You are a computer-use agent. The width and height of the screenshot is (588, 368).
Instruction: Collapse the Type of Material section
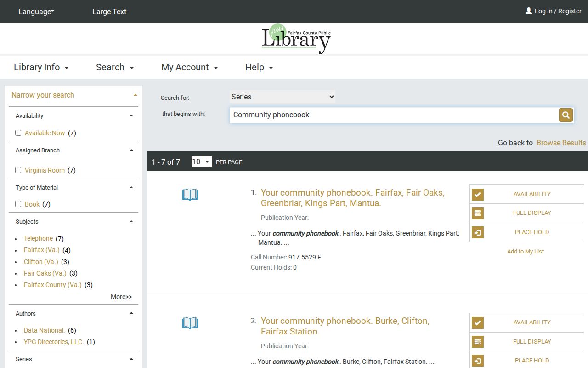pyautogui.click(x=131, y=188)
